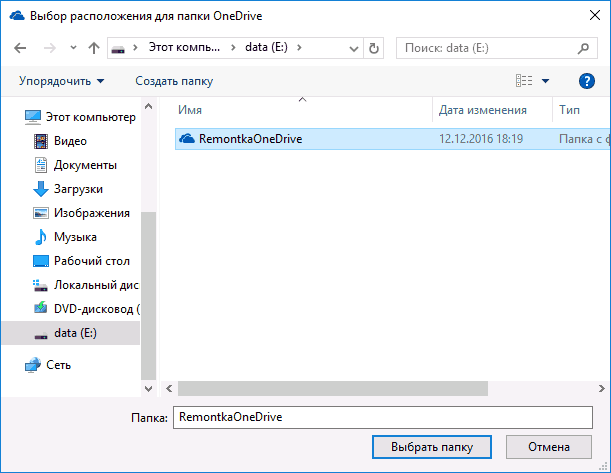
Task: Sort by 'Имя' column header
Action: click(x=190, y=110)
